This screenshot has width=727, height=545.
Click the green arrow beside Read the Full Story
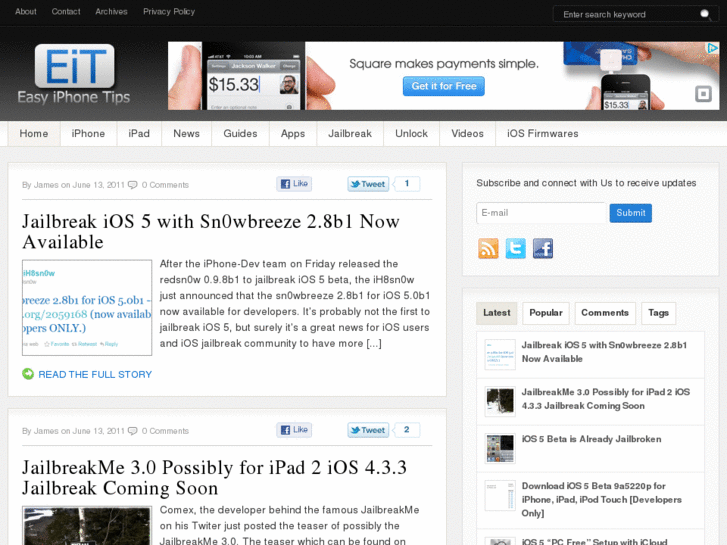point(28,374)
